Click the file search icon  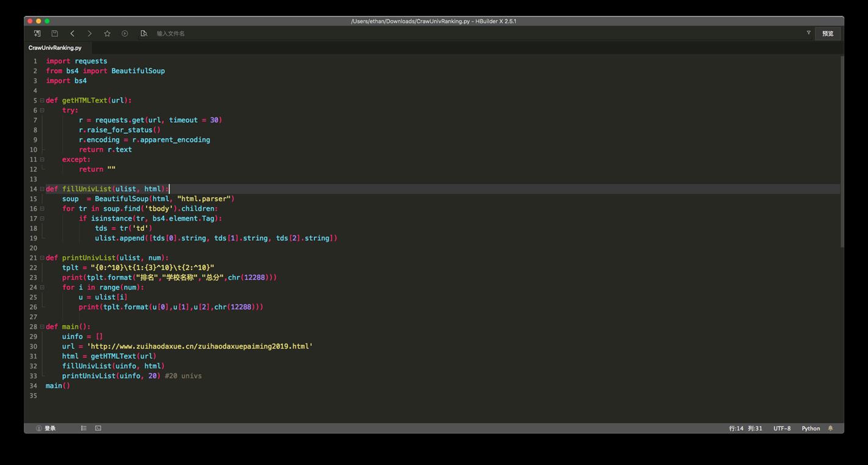click(143, 34)
